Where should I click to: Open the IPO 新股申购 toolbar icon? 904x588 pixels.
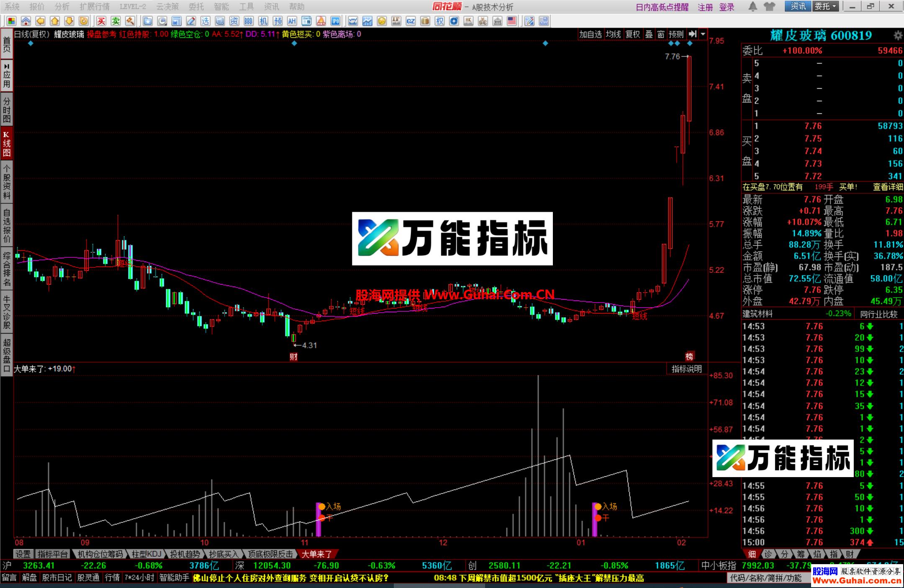336,21
